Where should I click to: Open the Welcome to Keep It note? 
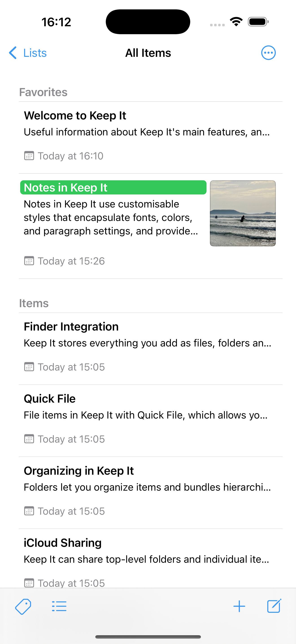[x=150, y=137]
